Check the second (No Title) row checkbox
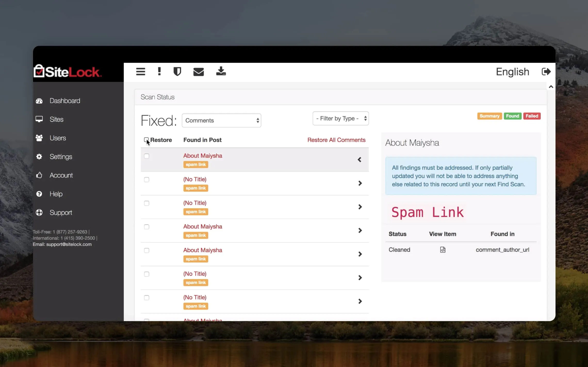 146,203
